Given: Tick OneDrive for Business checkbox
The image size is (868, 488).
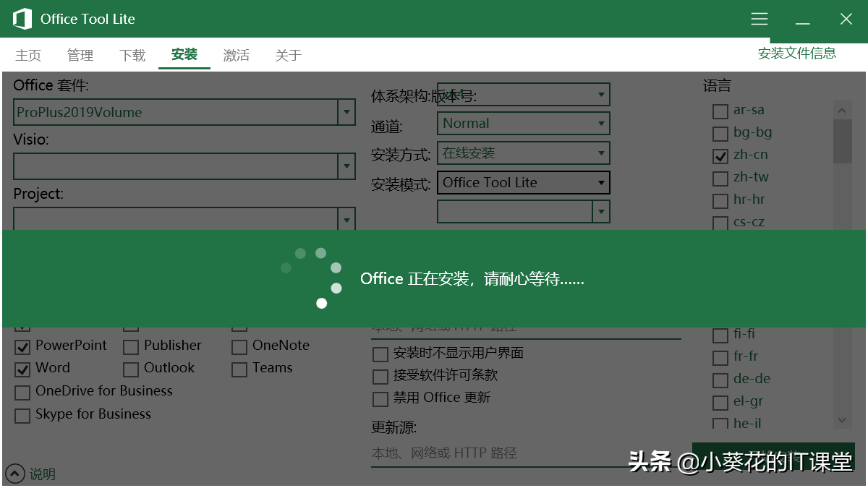Looking at the screenshot, I should [22, 393].
